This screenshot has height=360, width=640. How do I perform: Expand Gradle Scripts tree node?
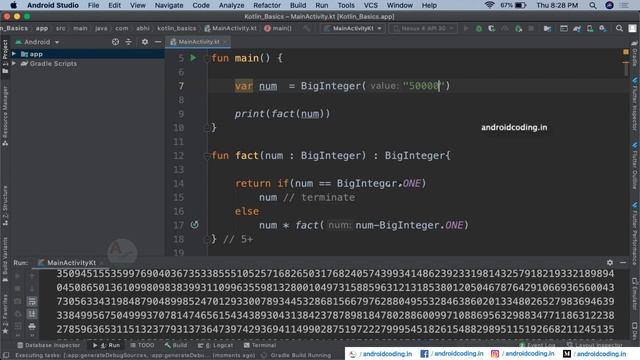tap(14, 64)
